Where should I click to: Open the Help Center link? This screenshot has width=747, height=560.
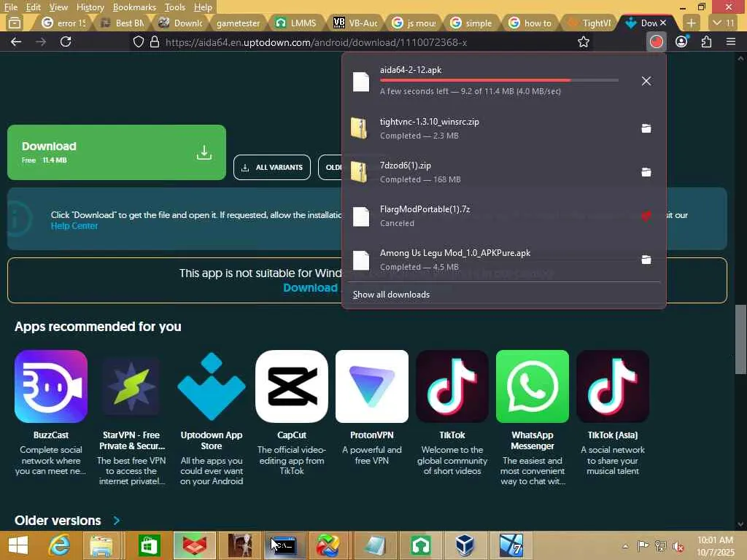coord(74,226)
